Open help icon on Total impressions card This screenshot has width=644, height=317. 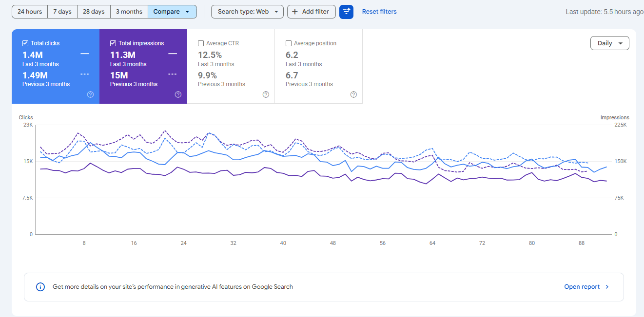point(178,94)
